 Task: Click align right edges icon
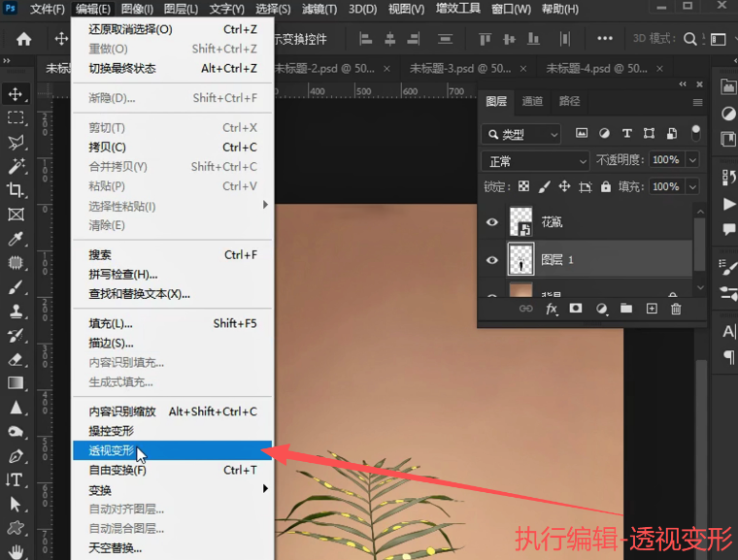pyautogui.click(x=414, y=39)
